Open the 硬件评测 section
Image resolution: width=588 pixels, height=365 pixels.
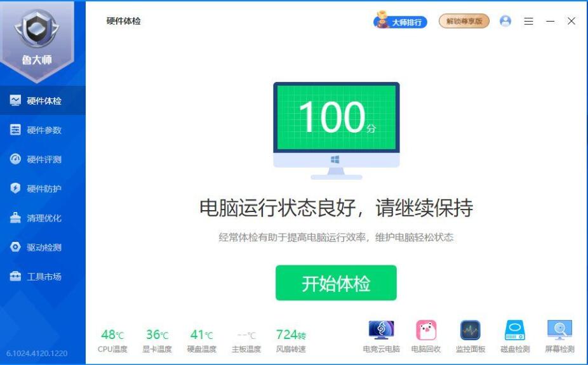[43, 159]
